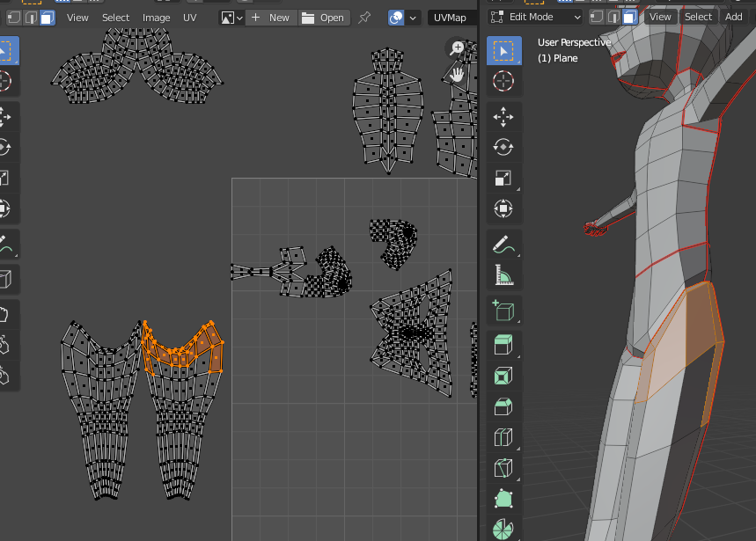Select the Extrude Region tool in 3D viewport

coord(503,344)
